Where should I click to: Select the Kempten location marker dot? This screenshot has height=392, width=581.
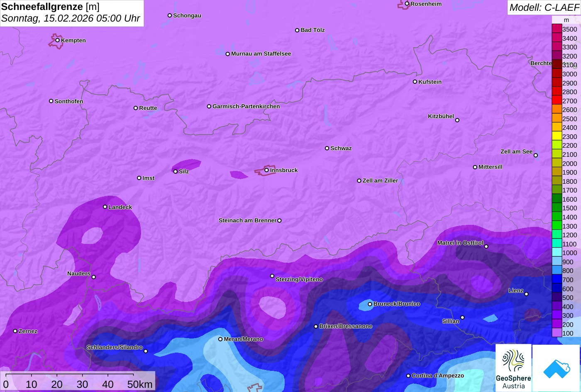57,40
